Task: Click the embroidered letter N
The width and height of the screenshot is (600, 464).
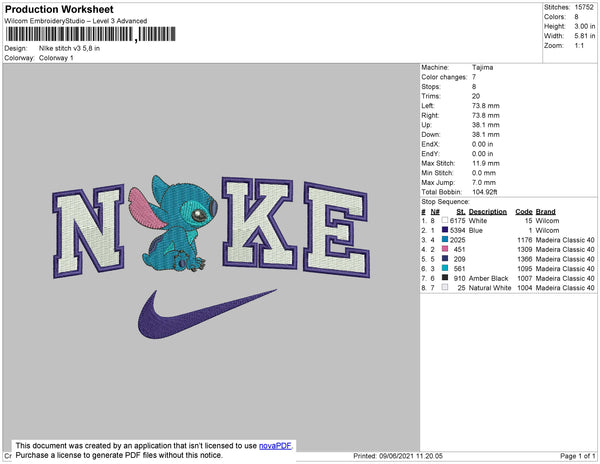Action: [x=89, y=231]
